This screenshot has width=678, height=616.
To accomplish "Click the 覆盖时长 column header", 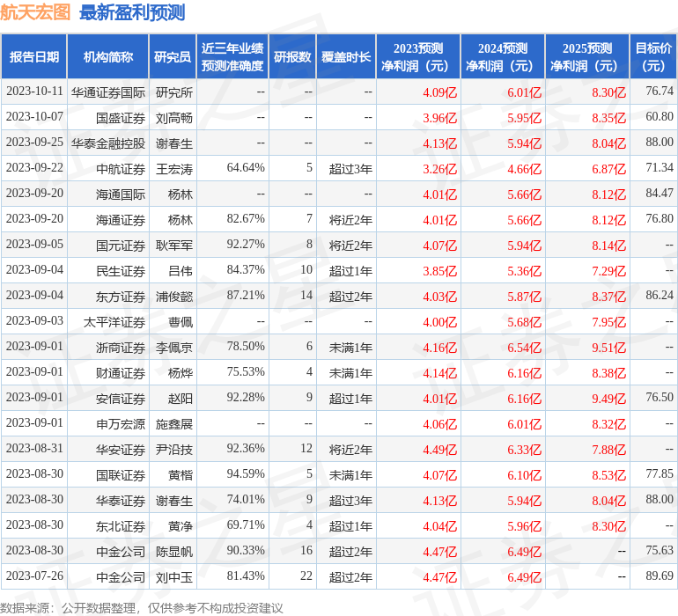I will pos(346,56).
